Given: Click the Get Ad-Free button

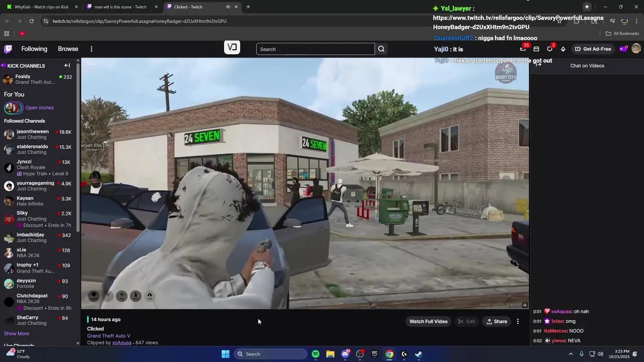Looking at the screenshot, I should [593, 49].
